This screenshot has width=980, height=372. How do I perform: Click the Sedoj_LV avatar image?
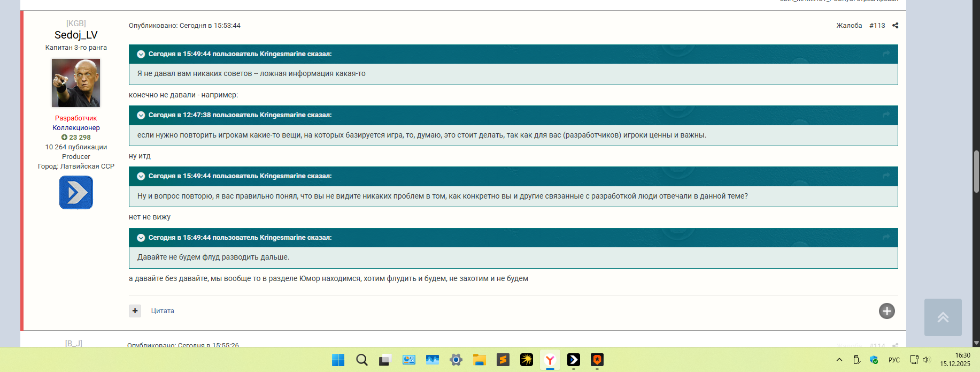pos(76,83)
